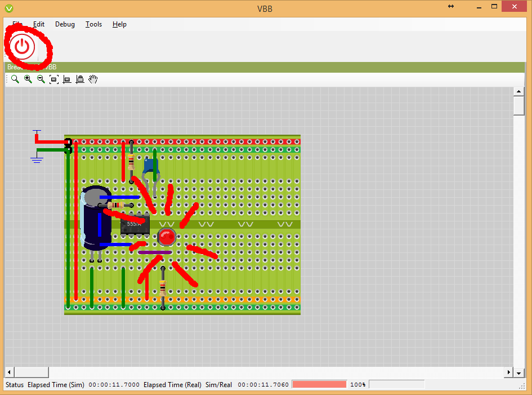The image size is (532, 395).
Task: Click the Status label in the status bar
Action: tap(14, 384)
